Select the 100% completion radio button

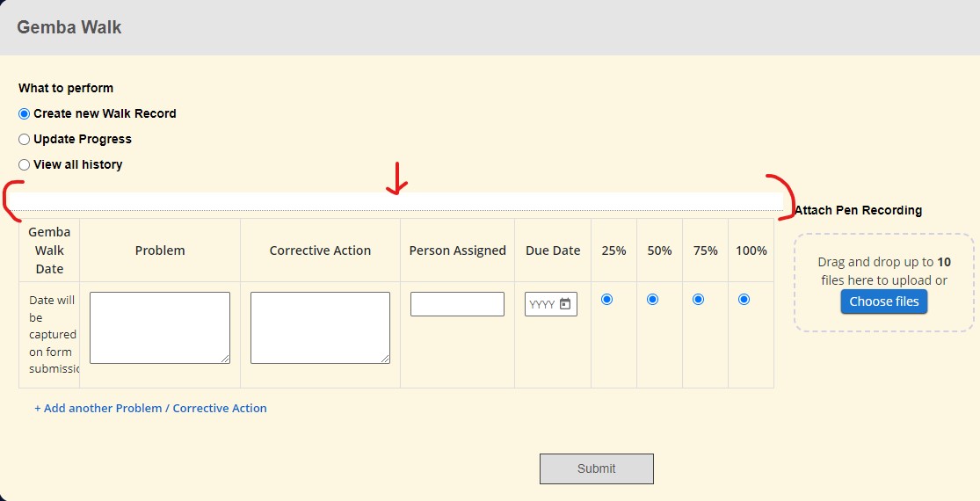pyautogui.click(x=744, y=300)
